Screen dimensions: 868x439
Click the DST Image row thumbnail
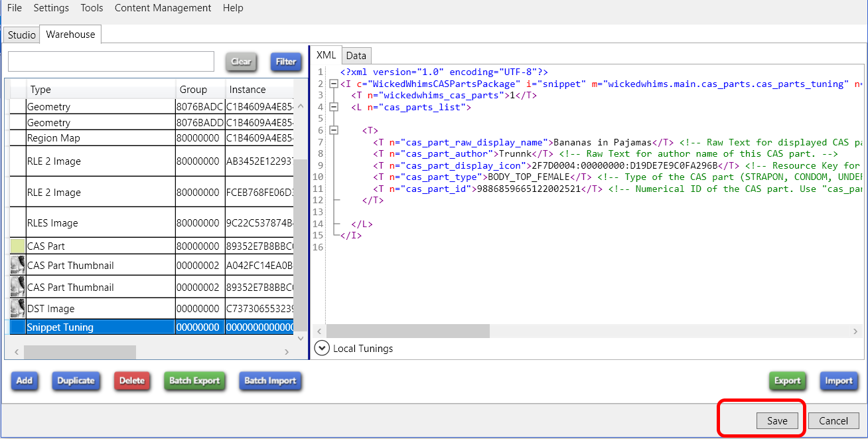pos(17,308)
